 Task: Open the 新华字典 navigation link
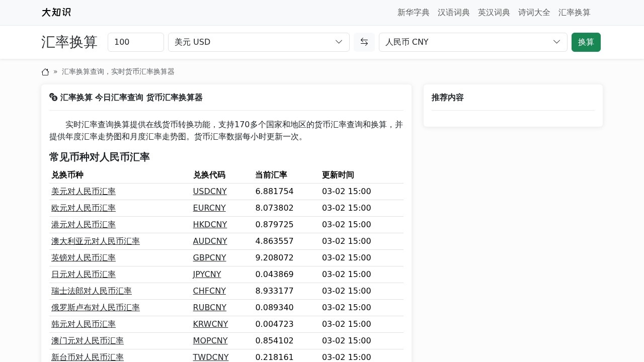coord(413,13)
